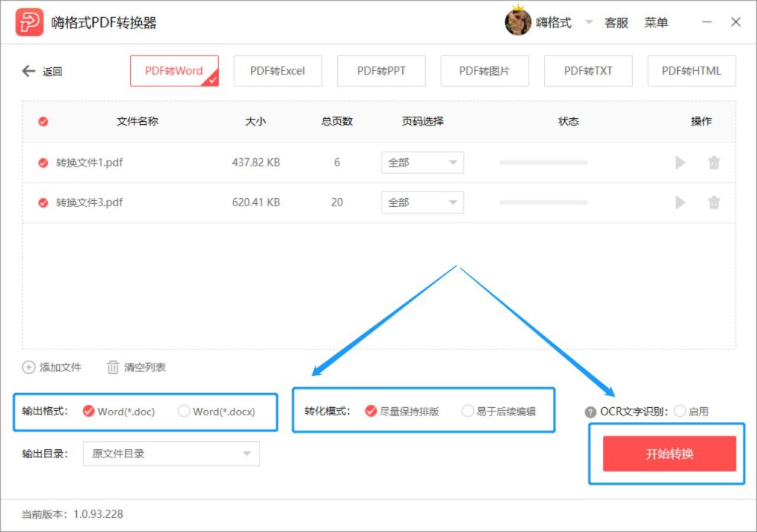Choose 尽量保持排版 conversion mode
This screenshot has height=532, width=757.
[401, 412]
